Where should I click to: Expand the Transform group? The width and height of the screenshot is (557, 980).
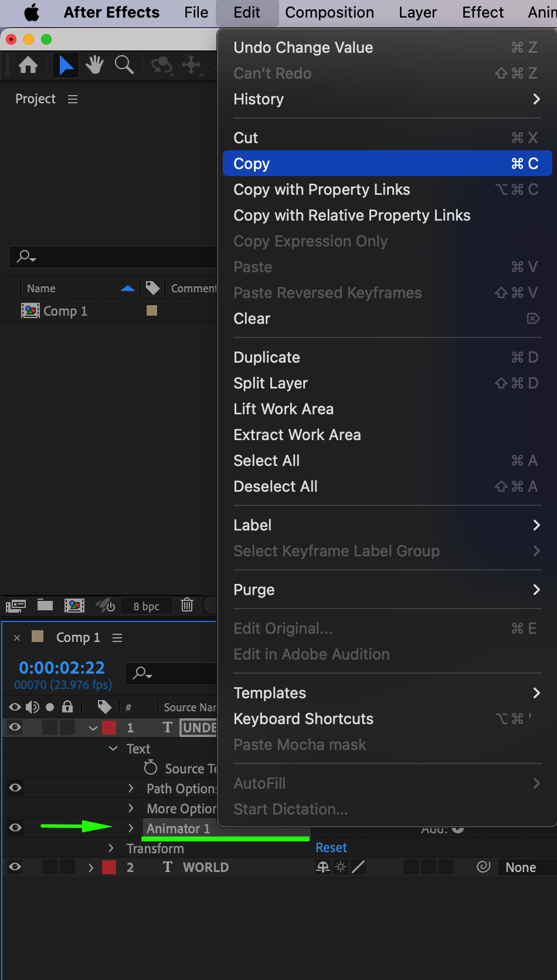click(x=111, y=848)
